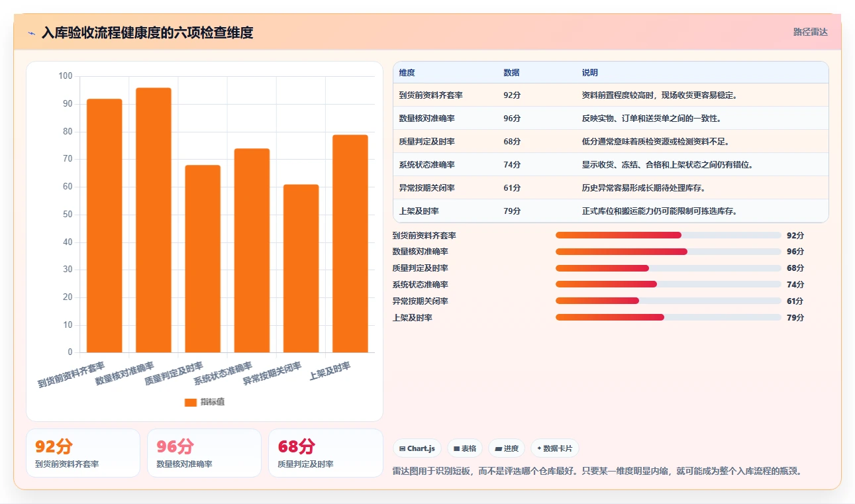
Task: Click the 异常按期关闭率 bar in the chart
Action: [301, 268]
